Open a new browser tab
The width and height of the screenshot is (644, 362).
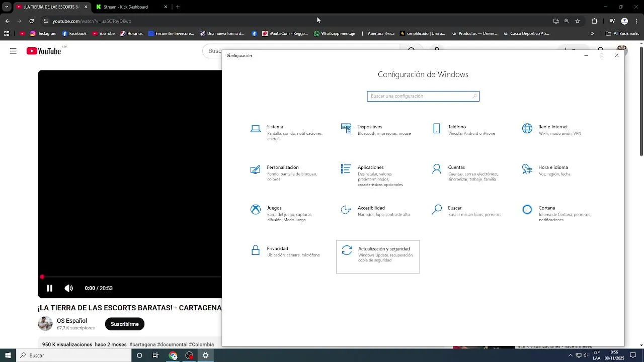point(178,7)
